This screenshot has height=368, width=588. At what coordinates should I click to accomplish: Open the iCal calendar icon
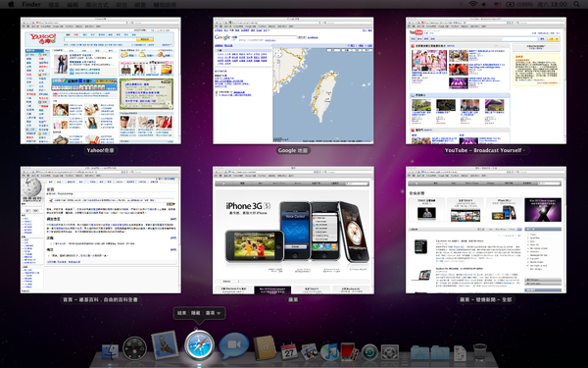tap(289, 351)
